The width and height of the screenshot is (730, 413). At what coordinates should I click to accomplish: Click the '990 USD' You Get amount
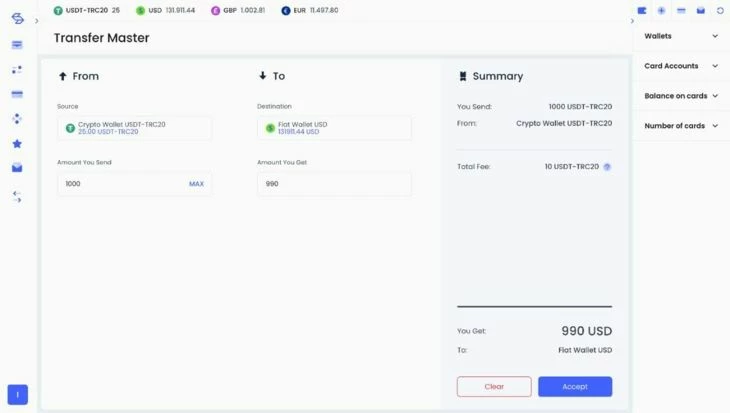pyautogui.click(x=587, y=331)
